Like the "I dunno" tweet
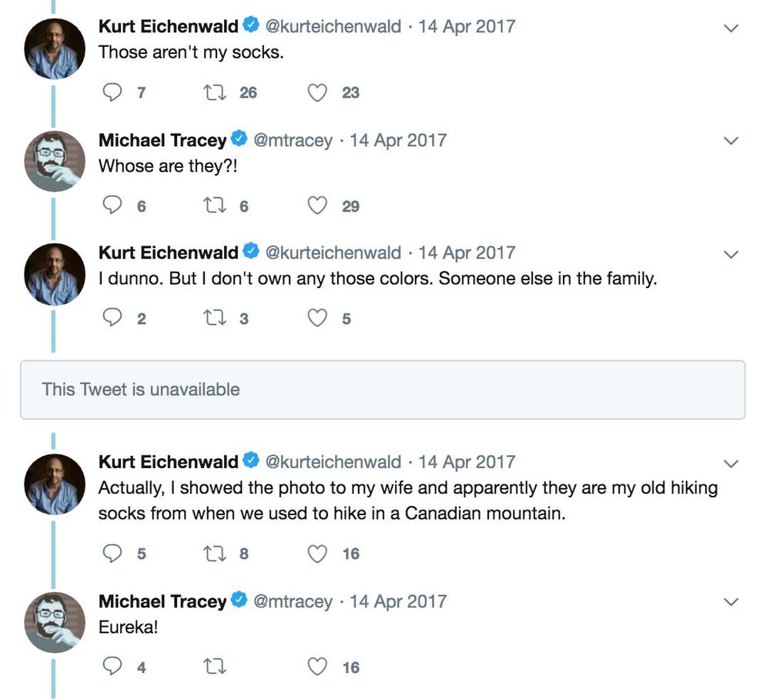 (x=316, y=317)
